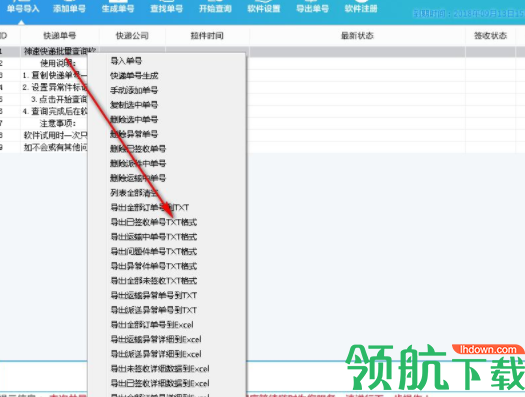Pick 删除运输中单号 from the menu
This screenshot has width=525, height=397.
point(138,178)
